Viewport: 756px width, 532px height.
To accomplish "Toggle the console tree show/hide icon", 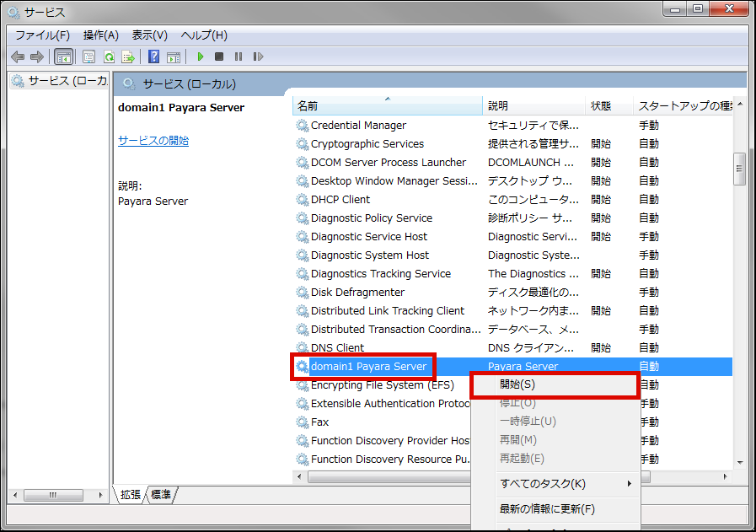I will (63, 56).
